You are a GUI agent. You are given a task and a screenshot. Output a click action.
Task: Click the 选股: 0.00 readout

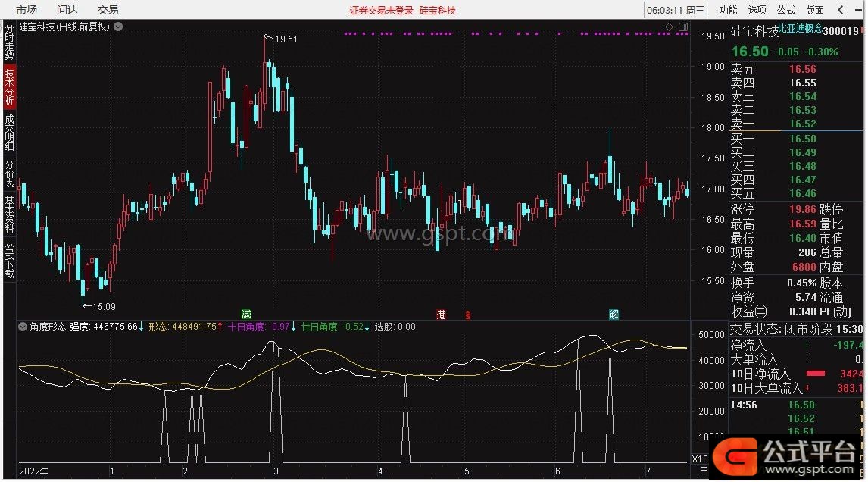(x=395, y=327)
